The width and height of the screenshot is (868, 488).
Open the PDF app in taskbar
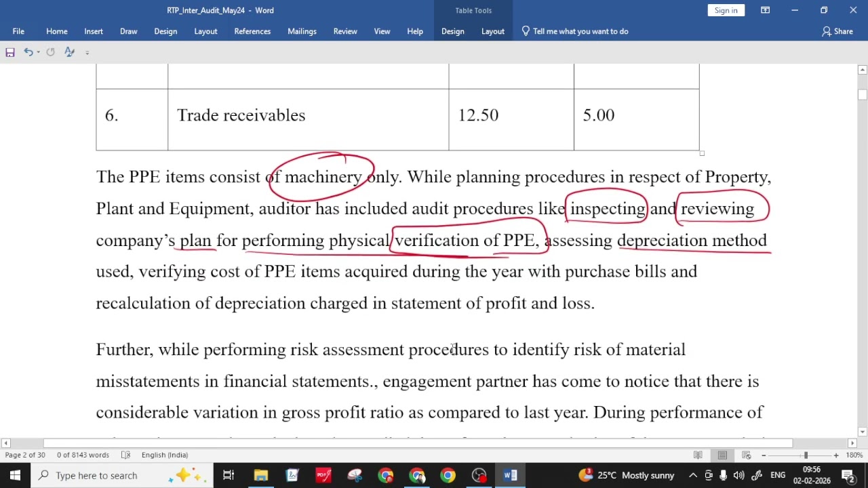323,475
